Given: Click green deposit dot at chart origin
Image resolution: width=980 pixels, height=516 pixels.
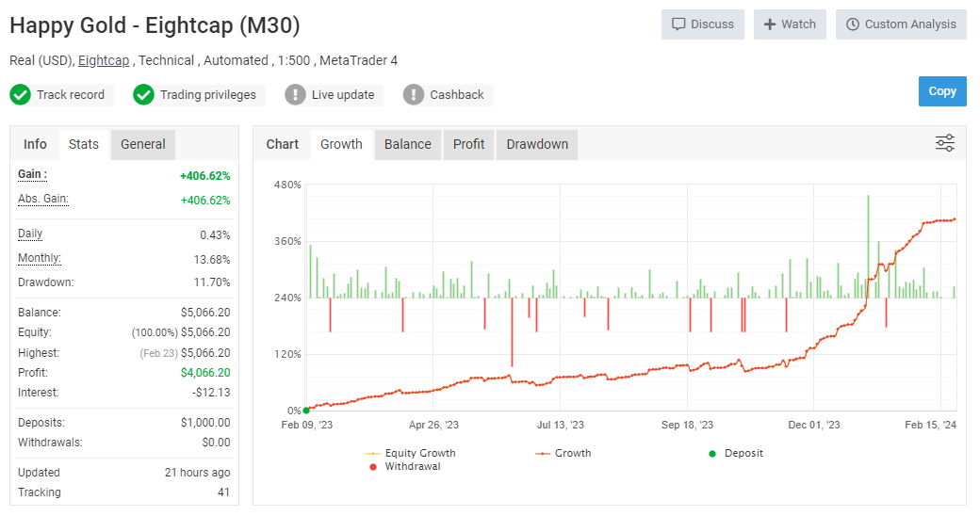Looking at the screenshot, I should coord(306,411).
